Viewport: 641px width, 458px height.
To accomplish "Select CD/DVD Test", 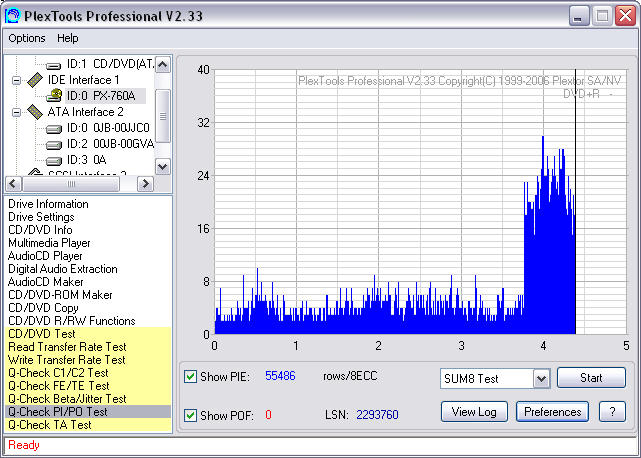I will coord(88,334).
